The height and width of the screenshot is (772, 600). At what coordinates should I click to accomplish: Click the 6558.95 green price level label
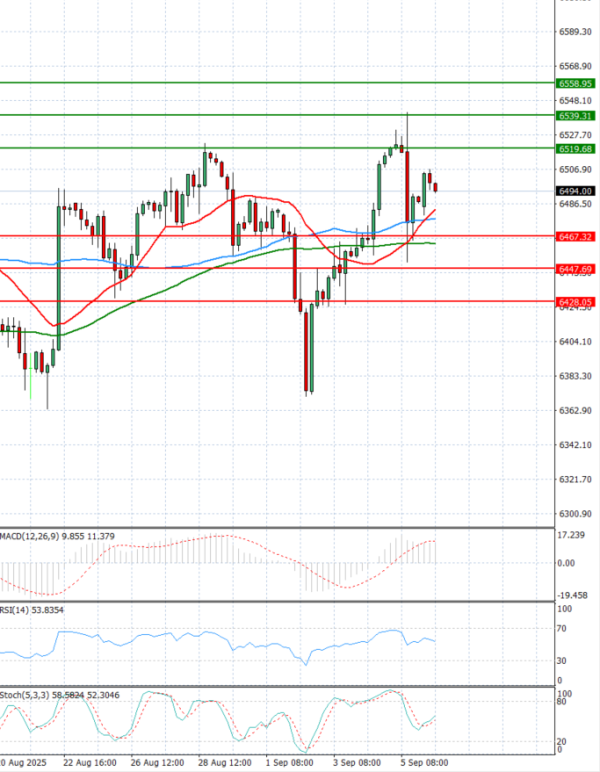pyautogui.click(x=575, y=84)
